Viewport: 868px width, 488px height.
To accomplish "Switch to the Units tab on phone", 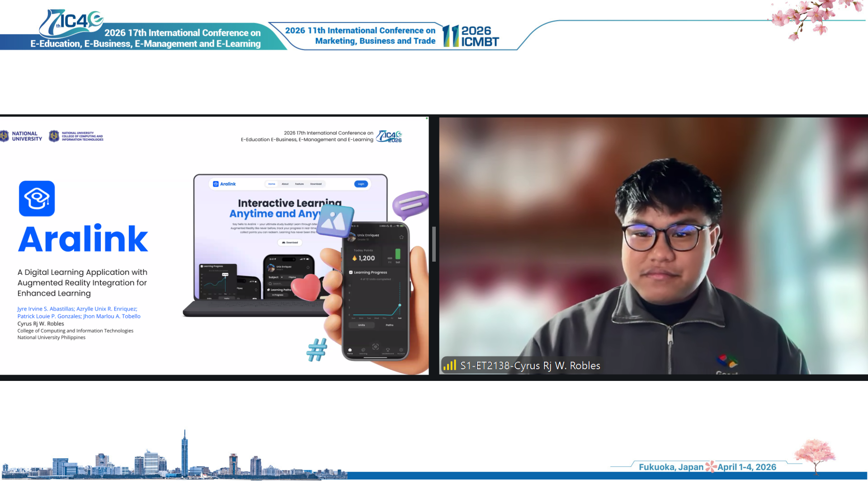I will point(362,325).
